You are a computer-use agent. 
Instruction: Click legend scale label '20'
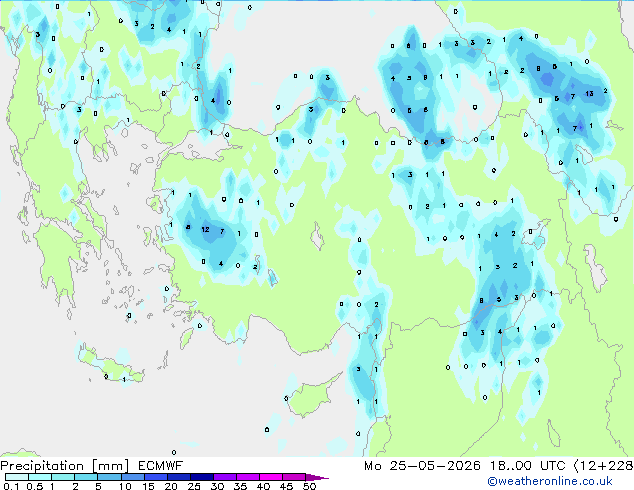point(171,486)
